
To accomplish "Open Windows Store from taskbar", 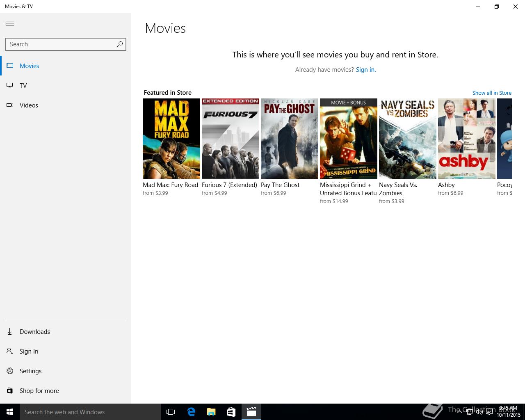I will click(231, 412).
